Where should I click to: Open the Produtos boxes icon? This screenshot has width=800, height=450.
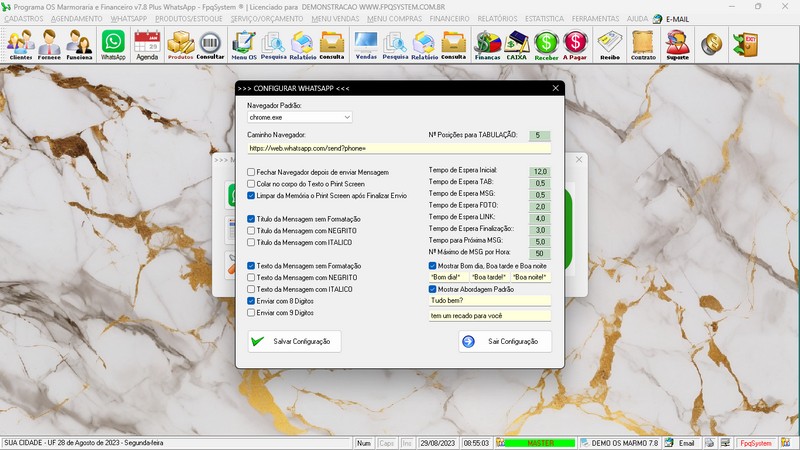pos(181,45)
